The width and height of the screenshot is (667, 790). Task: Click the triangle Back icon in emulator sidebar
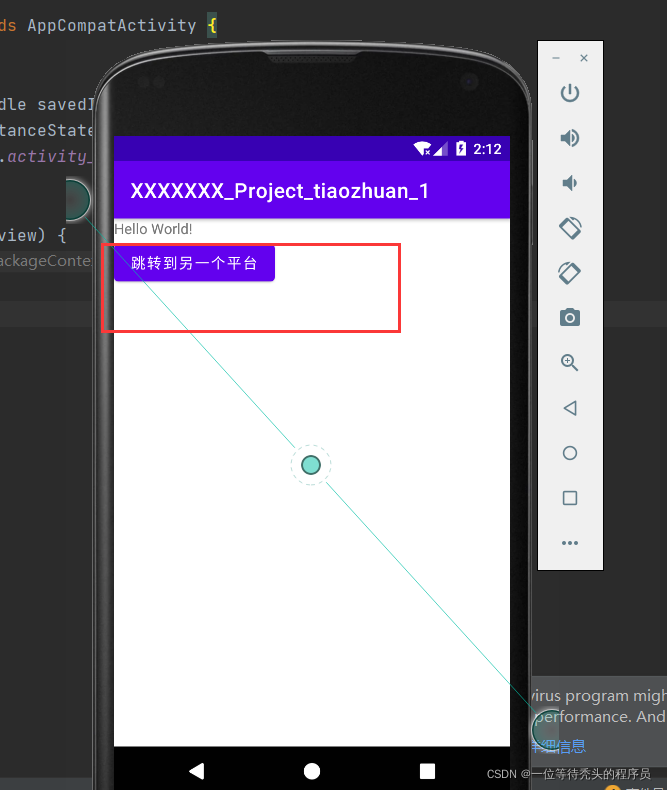pos(570,408)
